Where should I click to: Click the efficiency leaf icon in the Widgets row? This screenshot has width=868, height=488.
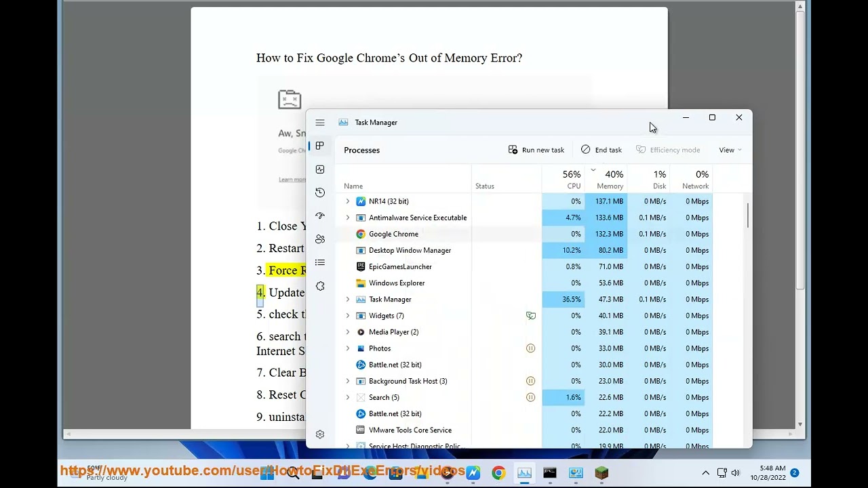coord(531,316)
